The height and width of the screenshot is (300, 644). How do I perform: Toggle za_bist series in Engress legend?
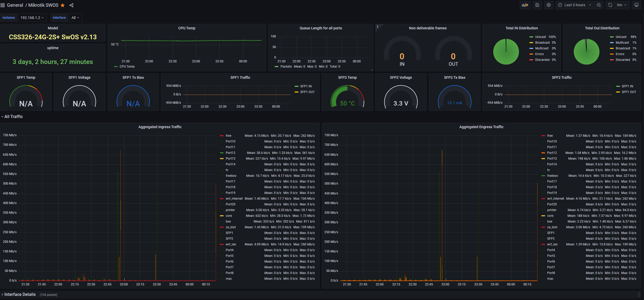[x=552, y=227]
